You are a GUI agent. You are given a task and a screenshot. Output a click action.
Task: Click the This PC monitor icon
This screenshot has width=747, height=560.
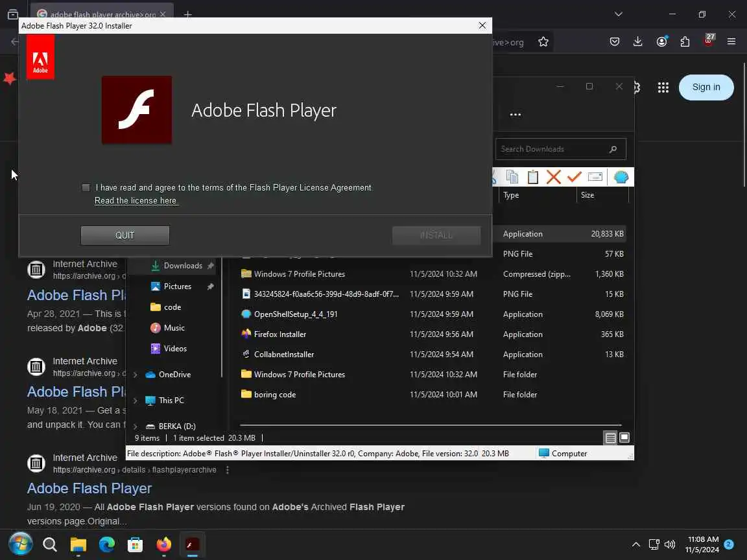point(150,401)
